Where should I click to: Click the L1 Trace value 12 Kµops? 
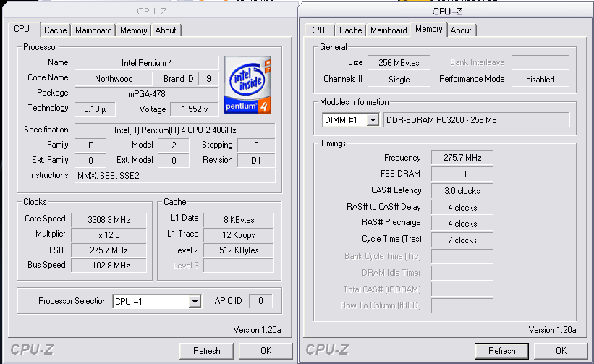click(x=239, y=235)
